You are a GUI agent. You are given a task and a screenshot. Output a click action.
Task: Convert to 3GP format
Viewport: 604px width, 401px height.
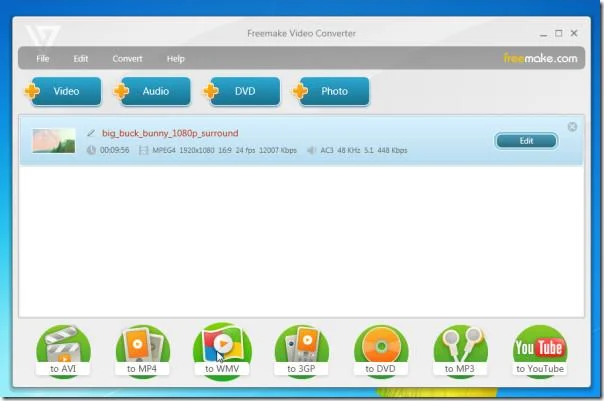pyautogui.click(x=302, y=352)
